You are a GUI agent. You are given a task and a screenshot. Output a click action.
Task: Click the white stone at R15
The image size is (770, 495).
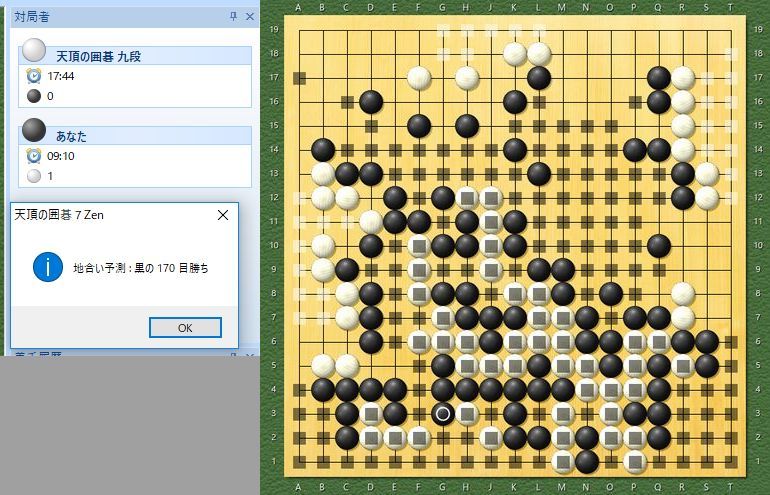click(x=683, y=126)
